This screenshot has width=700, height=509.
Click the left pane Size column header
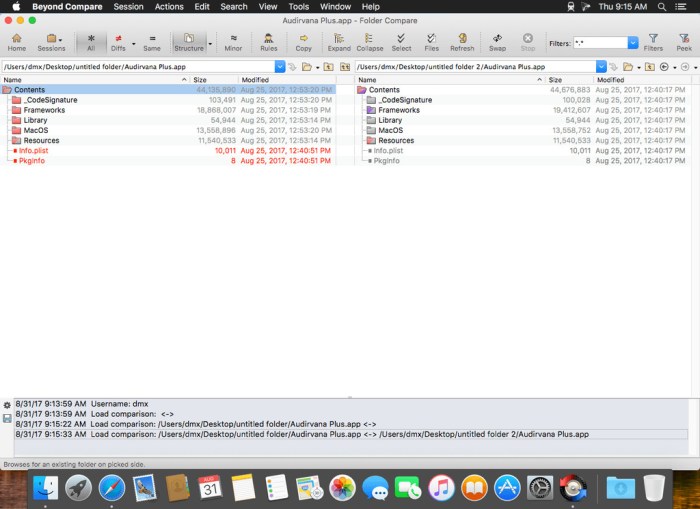point(200,80)
